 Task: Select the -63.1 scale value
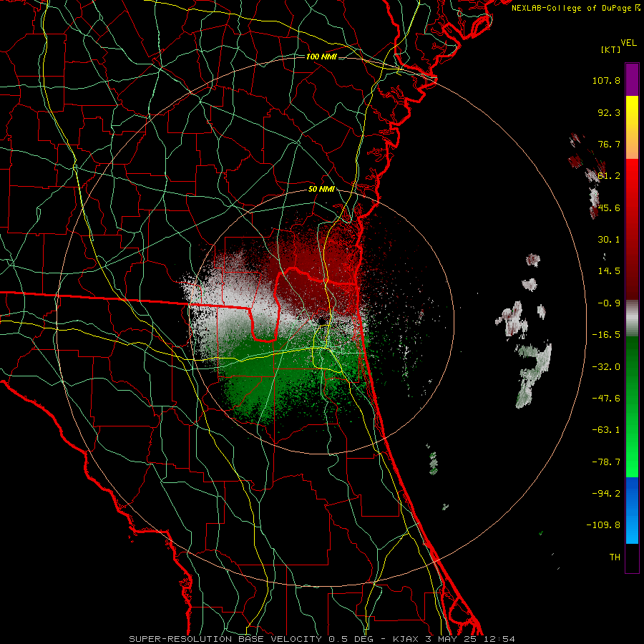coord(606,430)
